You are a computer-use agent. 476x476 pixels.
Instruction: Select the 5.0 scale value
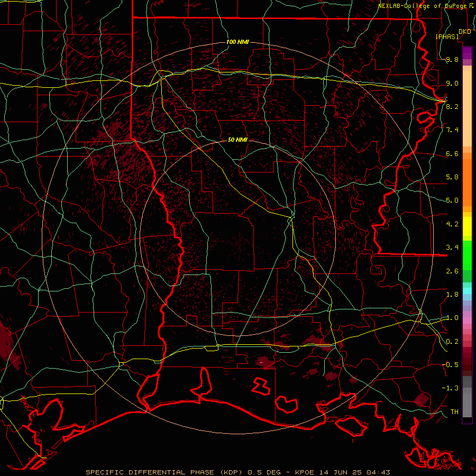(x=452, y=200)
